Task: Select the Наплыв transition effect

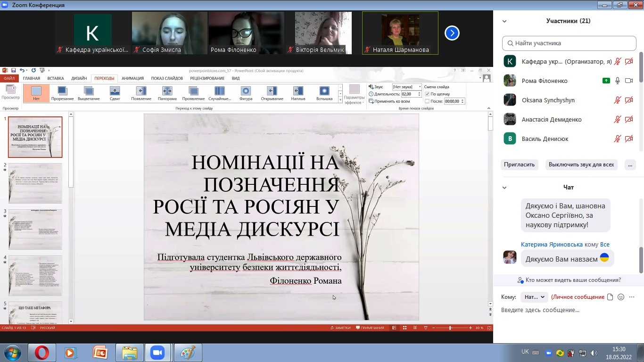Action: [x=298, y=93]
